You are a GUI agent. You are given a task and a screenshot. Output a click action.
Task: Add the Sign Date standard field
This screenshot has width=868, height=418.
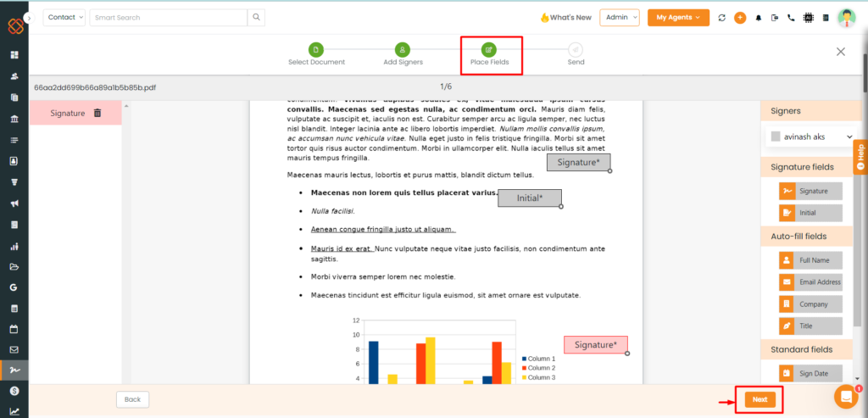[810, 374]
